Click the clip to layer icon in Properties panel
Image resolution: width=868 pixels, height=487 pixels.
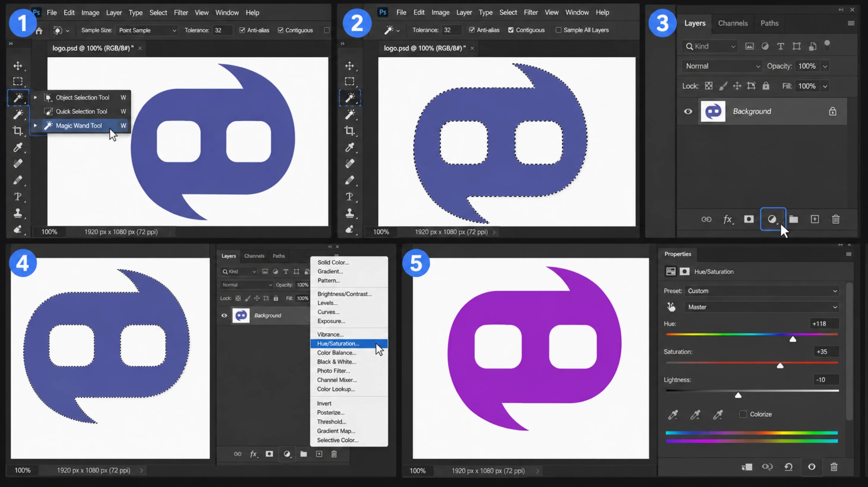click(x=747, y=467)
